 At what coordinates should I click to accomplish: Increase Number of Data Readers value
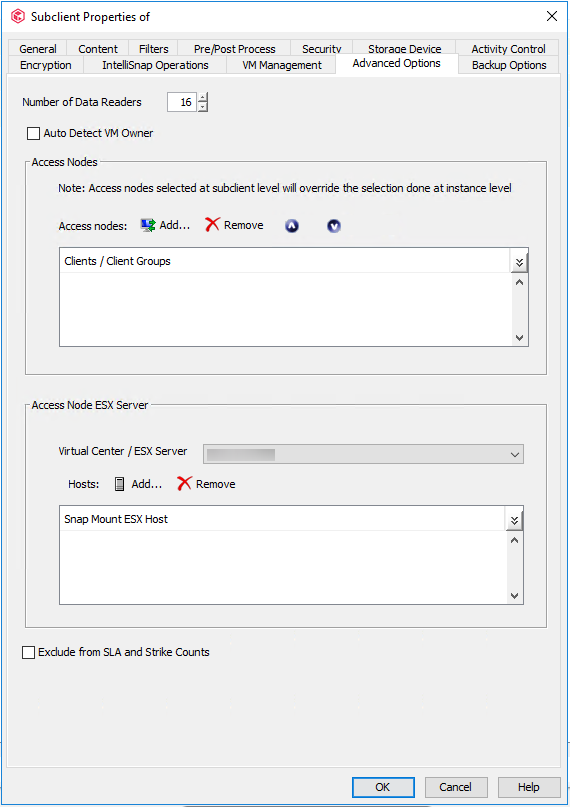coord(203,97)
